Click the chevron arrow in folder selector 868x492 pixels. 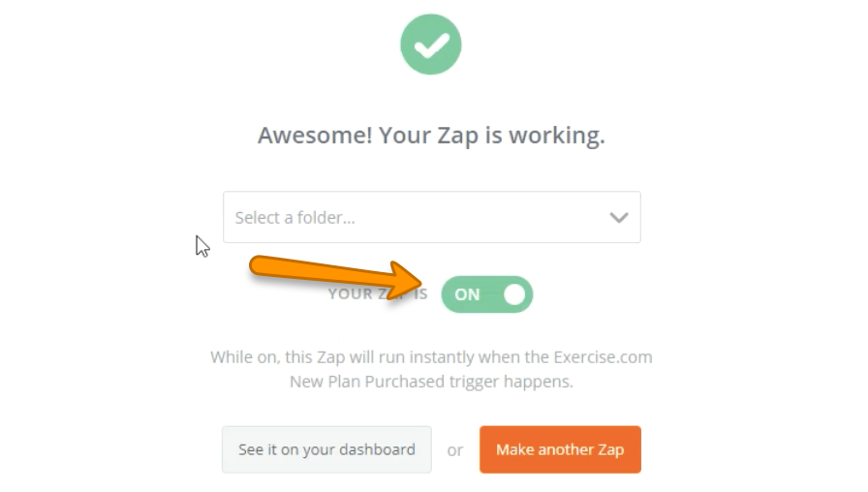click(x=619, y=218)
